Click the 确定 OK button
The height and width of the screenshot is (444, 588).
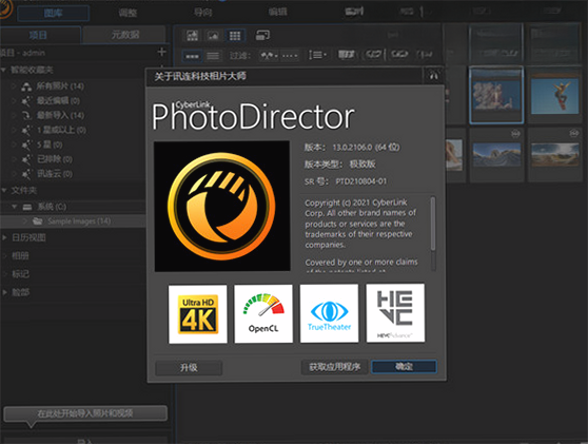[x=404, y=366]
